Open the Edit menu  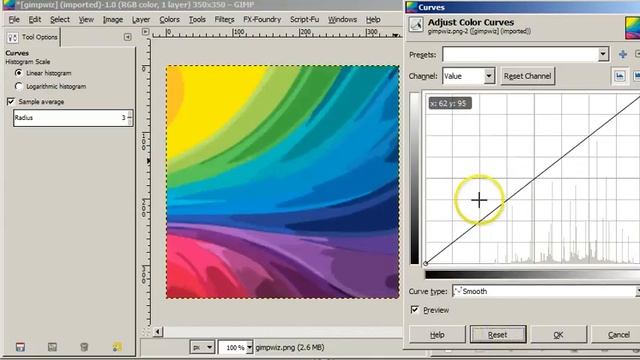coord(35,20)
